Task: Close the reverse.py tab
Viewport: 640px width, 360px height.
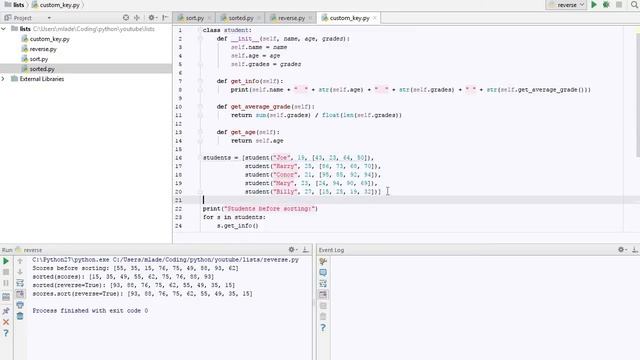Action: [310, 18]
